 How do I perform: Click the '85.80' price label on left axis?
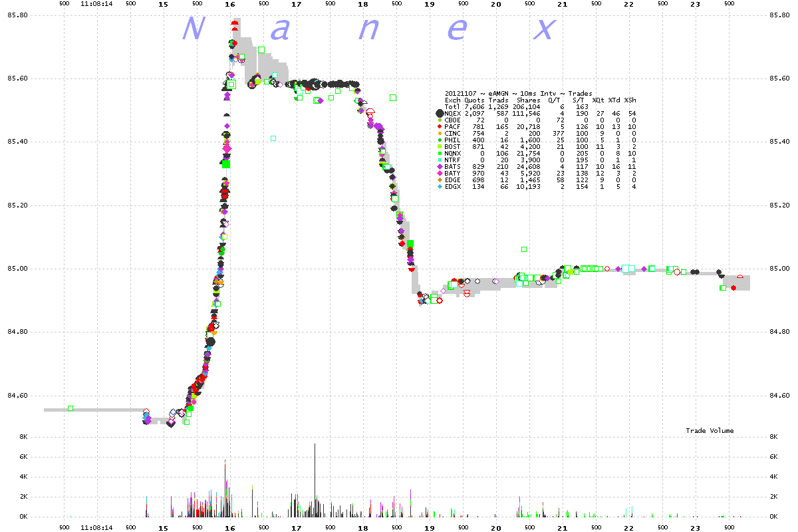[18, 15]
